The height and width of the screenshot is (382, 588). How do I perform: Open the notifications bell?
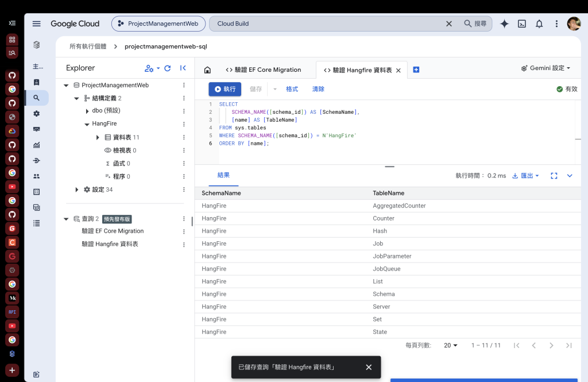(539, 24)
